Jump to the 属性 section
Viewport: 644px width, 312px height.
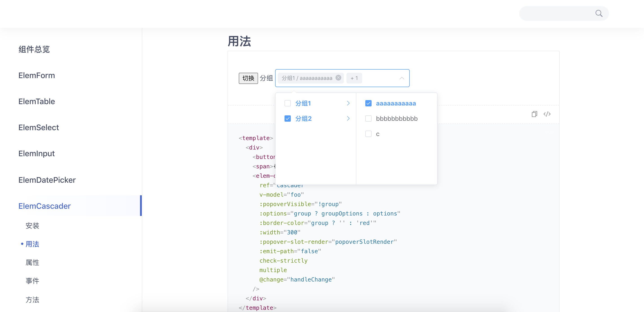33,262
